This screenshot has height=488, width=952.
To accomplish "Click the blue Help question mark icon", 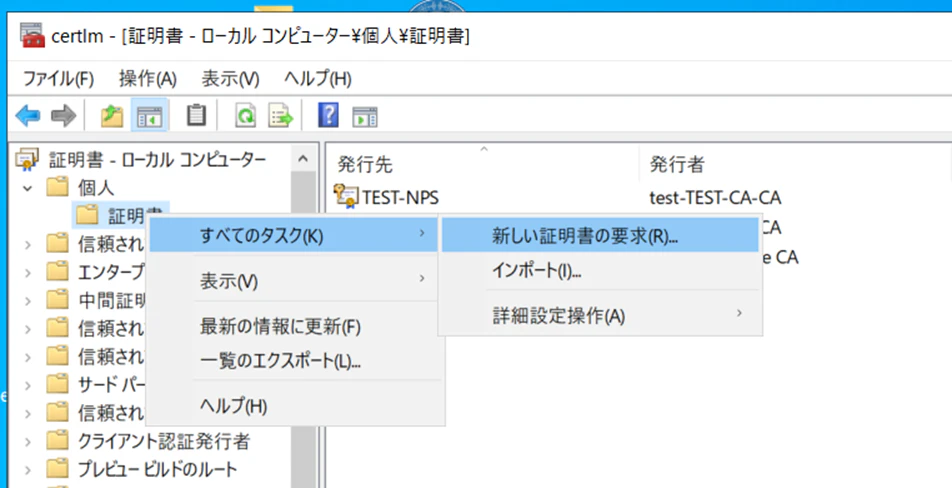I will click(328, 115).
